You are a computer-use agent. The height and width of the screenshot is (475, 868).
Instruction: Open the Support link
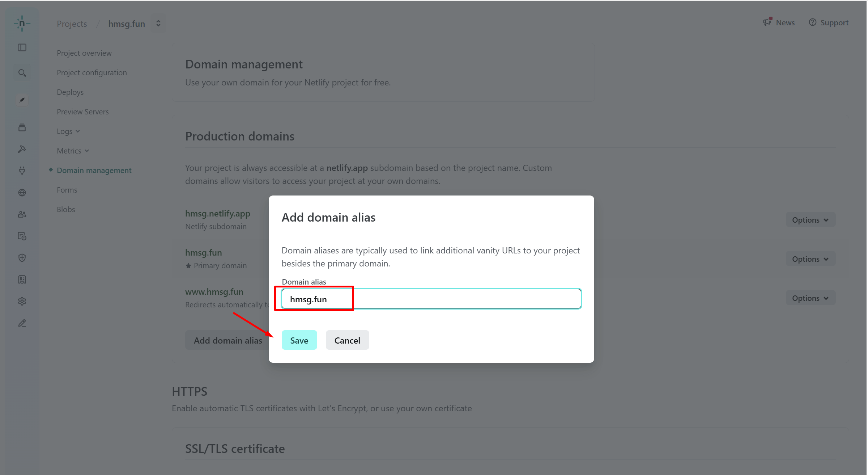(829, 23)
